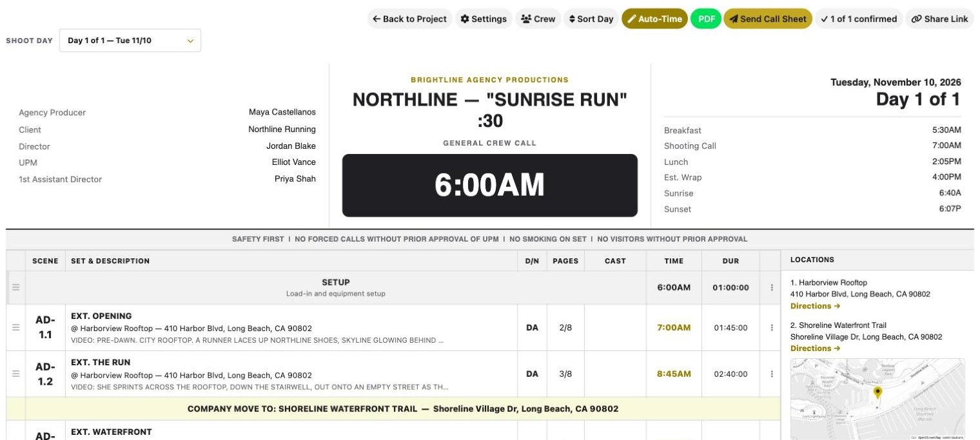Open Directions for Harborview Rooftop
Image resolution: width=980 pixels, height=440 pixels.
click(815, 306)
